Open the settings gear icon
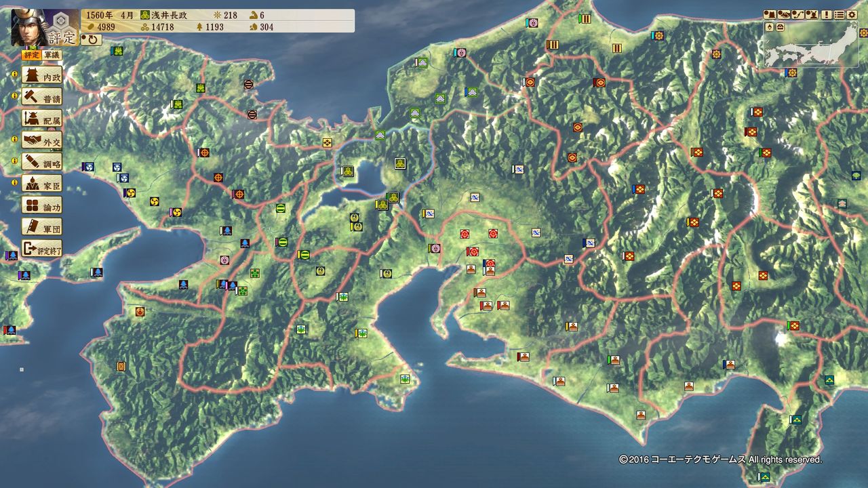 pyautogui.click(x=852, y=14)
